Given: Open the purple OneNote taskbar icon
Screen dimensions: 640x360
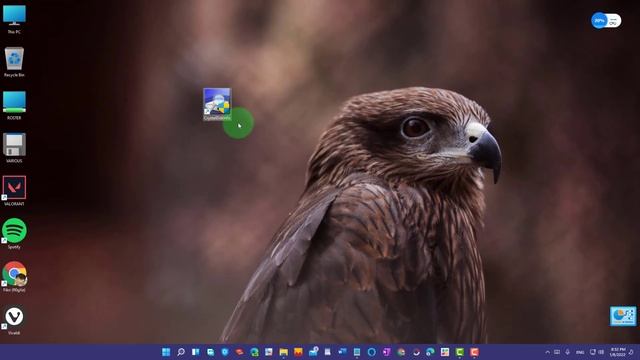Looking at the screenshot, I should pos(386,352).
